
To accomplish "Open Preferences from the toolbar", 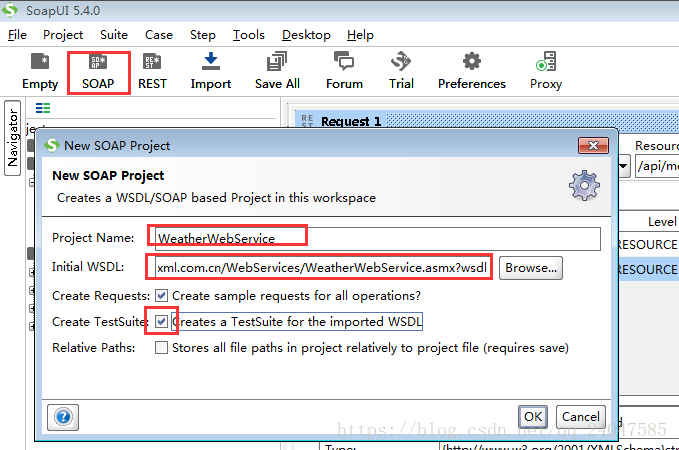I will point(472,71).
